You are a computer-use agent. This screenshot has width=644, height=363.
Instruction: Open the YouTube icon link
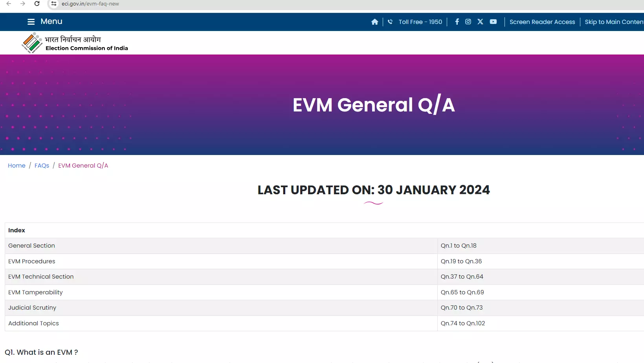coord(493,22)
